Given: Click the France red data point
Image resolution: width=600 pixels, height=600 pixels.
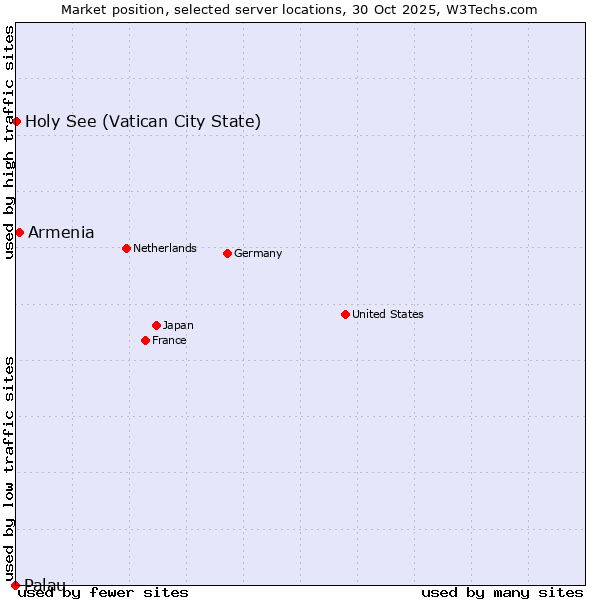Looking at the screenshot, I should 145,340.
